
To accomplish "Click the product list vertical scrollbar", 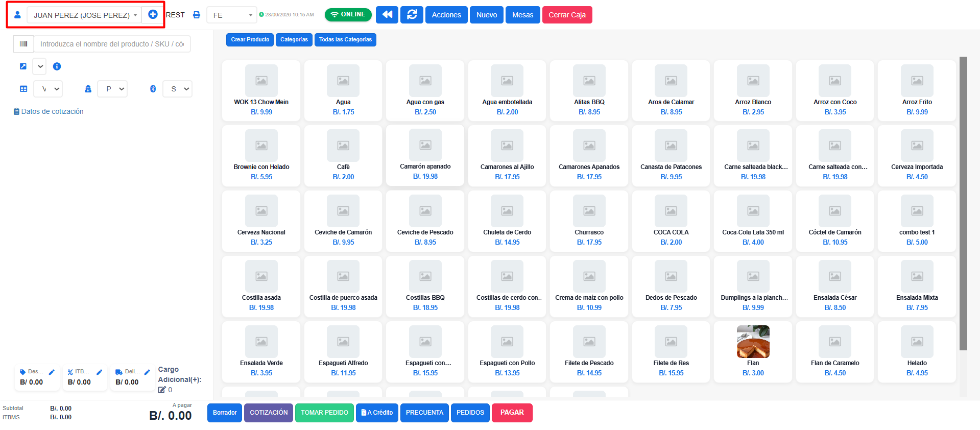I will tap(963, 203).
